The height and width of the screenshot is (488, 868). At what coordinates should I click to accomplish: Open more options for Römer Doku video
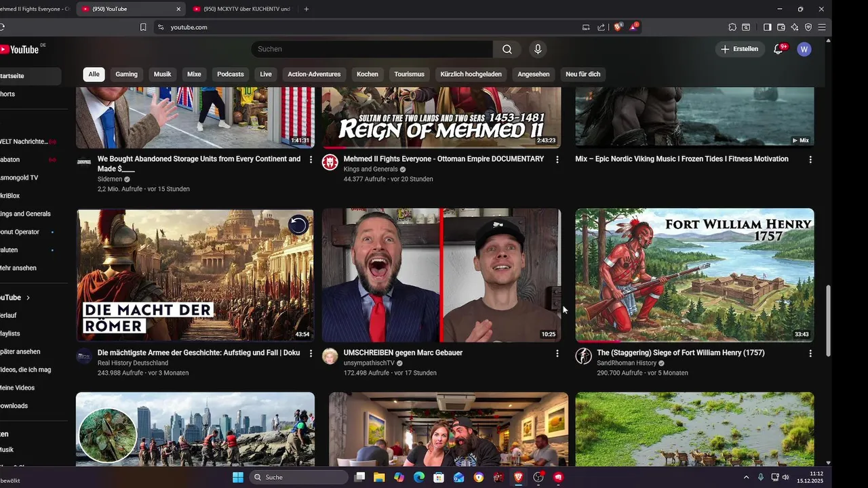tap(311, 353)
